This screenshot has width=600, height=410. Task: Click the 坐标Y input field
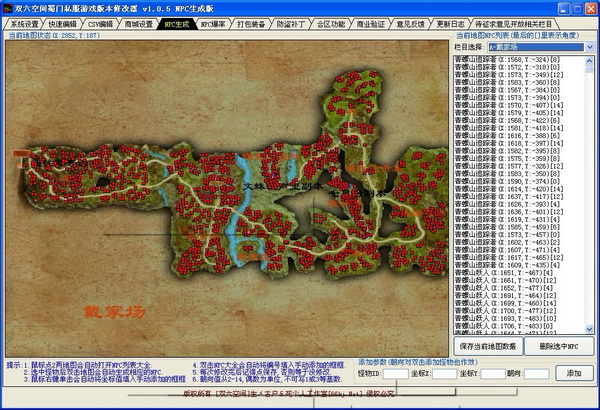[493, 373]
